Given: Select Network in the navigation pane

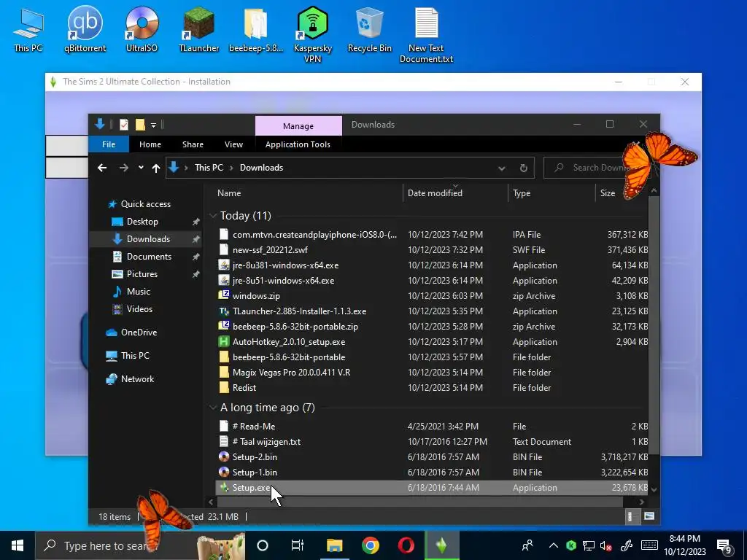Looking at the screenshot, I should click(x=137, y=379).
